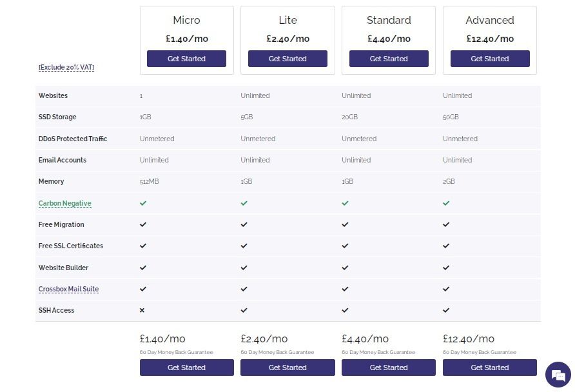Click bottom Get Started button under £2.40/mo
Image resolution: width=575 pixels, height=392 pixels.
(287, 367)
